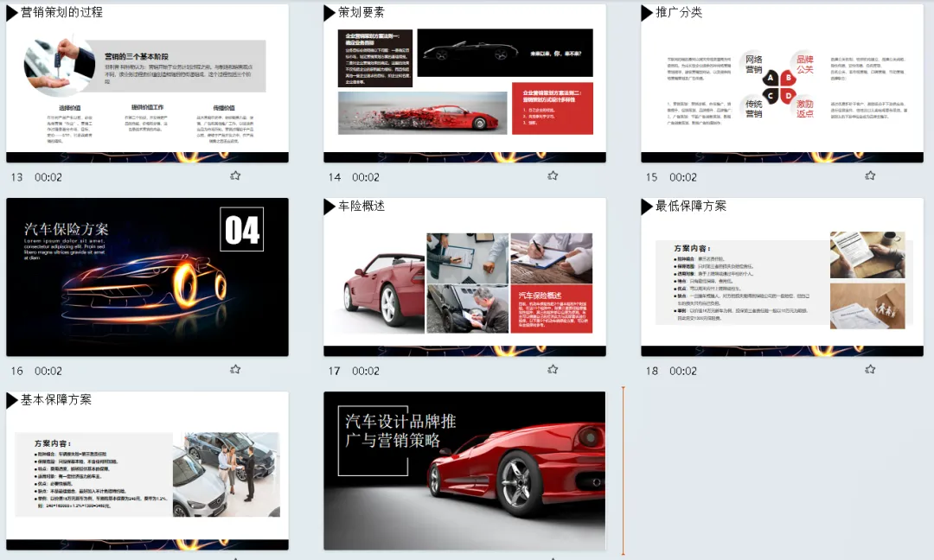The height and width of the screenshot is (560, 934).
Task: Star slide 13 as a favorite
Action: click(x=234, y=175)
